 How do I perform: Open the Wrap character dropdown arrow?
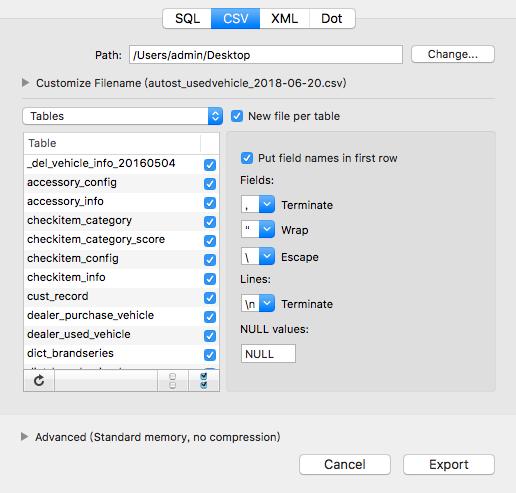click(x=267, y=229)
